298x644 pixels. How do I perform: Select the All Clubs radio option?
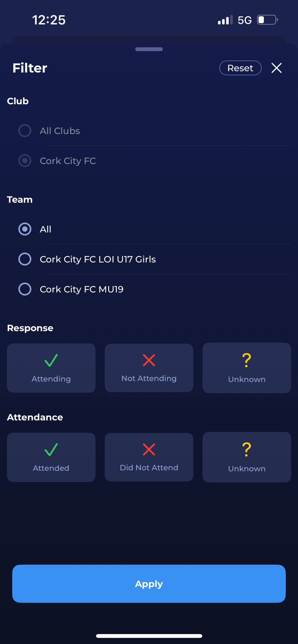pyautogui.click(x=25, y=131)
